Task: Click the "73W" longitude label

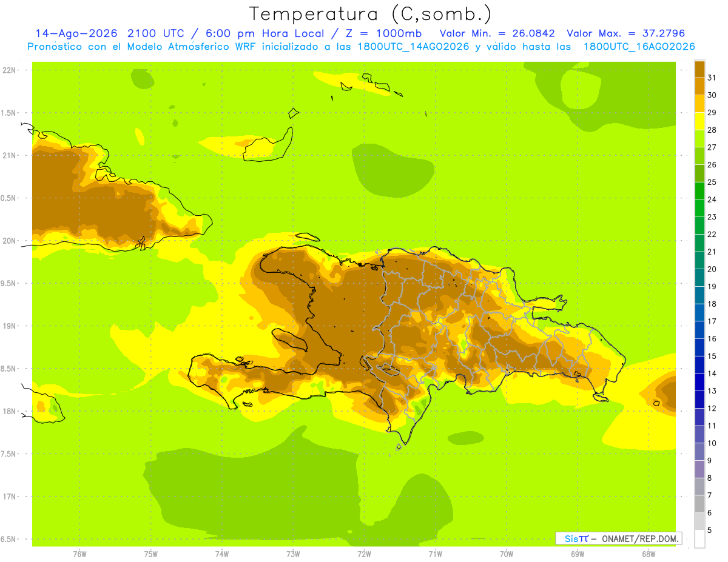Action: click(293, 554)
